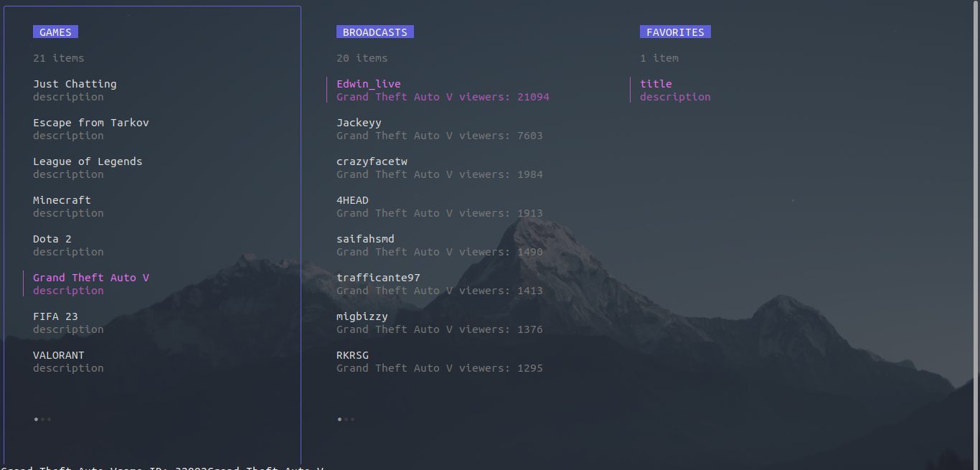Click RKRSG viewers: 1295 line

[440, 368]
